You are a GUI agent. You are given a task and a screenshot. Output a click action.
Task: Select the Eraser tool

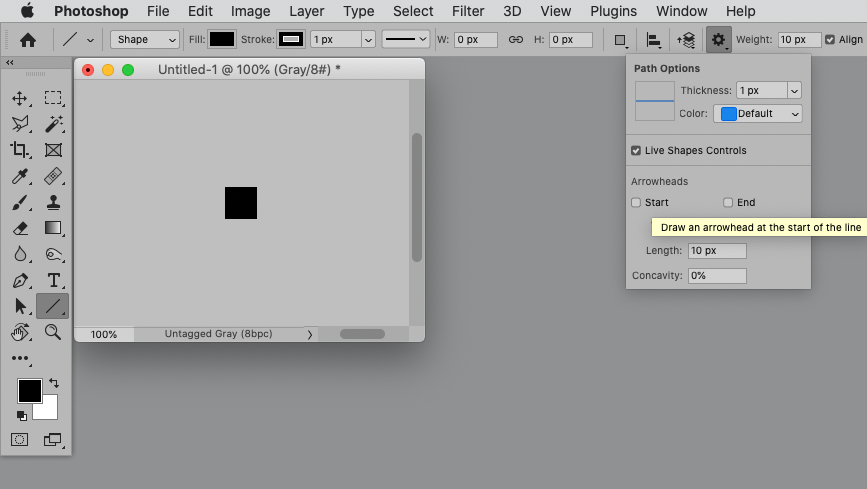(20, 228)
